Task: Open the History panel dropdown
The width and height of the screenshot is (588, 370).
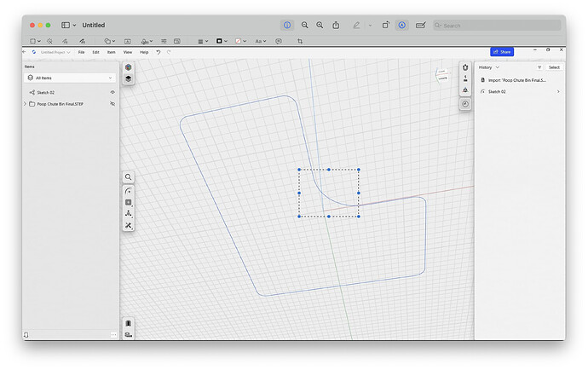Action: click(x=489, y=67)
